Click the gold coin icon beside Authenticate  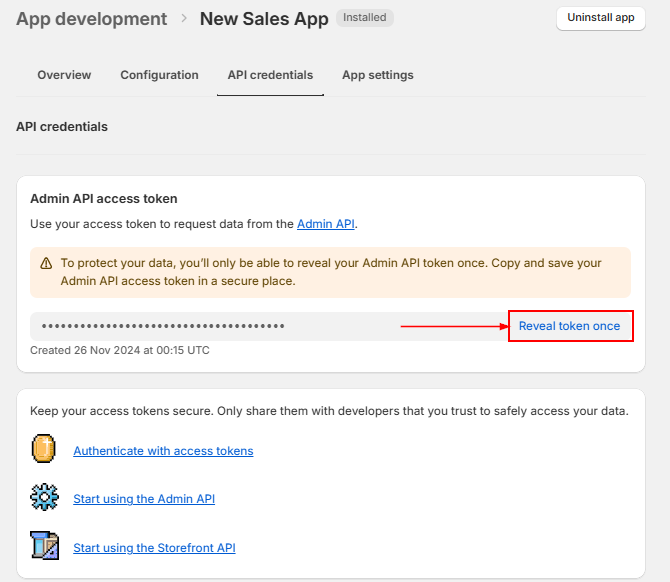(x=44, y=450)
